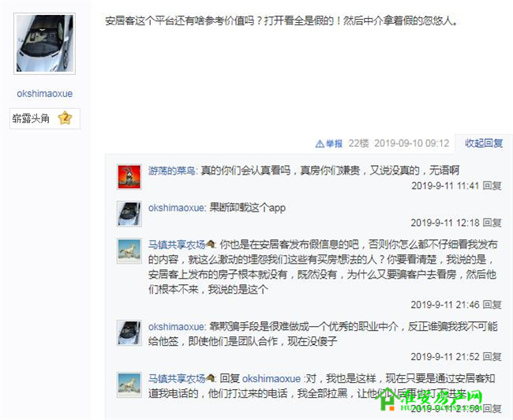Click the star level 2 badge icon
The image size is (513, 420).
pos(65,118)
